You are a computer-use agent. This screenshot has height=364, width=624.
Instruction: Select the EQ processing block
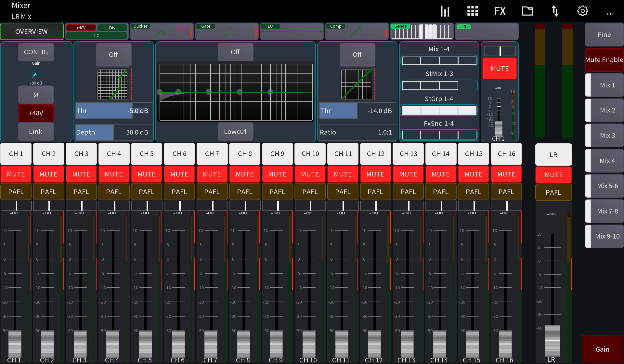click(x=292, y=31)
